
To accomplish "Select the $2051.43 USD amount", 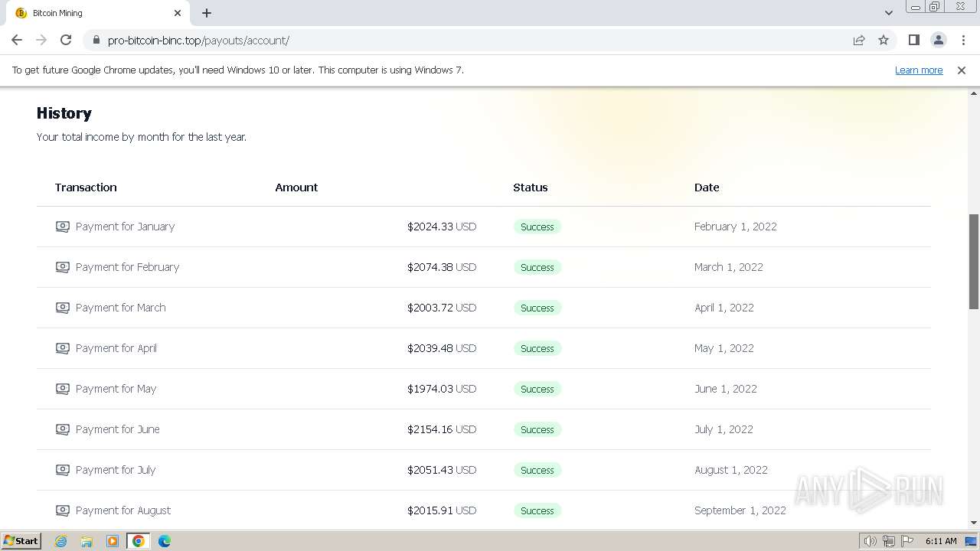I will tap(442, 470).
